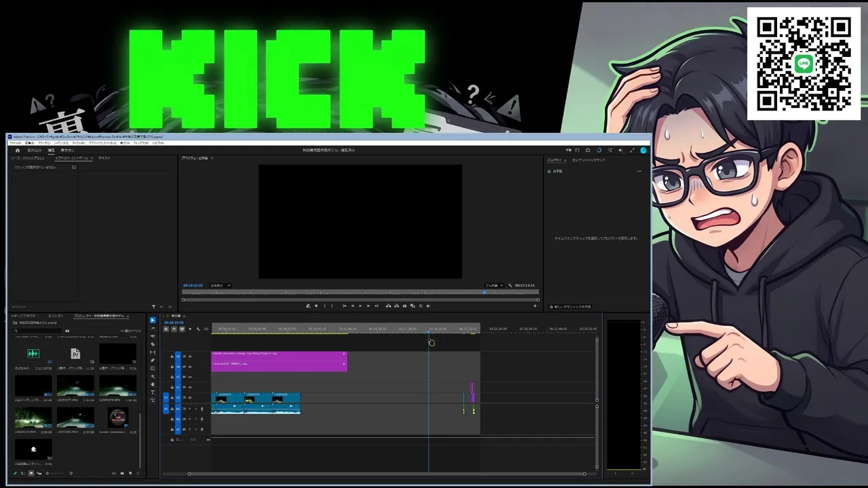Open the エフェクト tab beside Project
The height and width of the screenshot is (488, 868).
click(56, 316)
